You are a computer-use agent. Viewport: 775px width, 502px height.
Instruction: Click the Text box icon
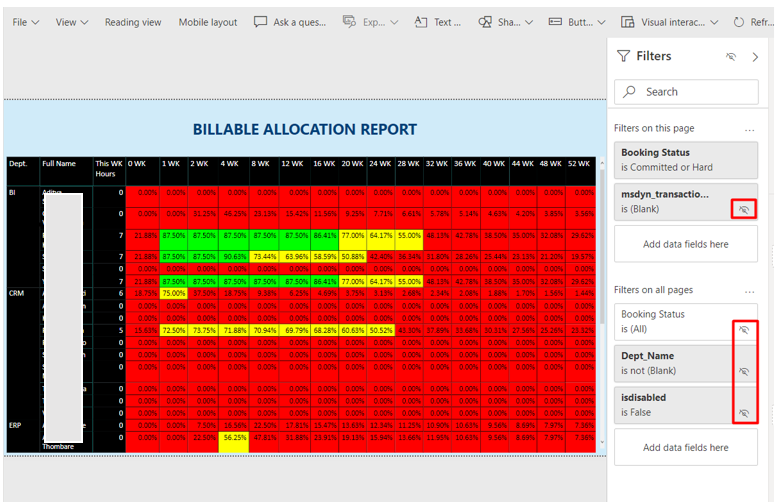click(x=421, y=22)
